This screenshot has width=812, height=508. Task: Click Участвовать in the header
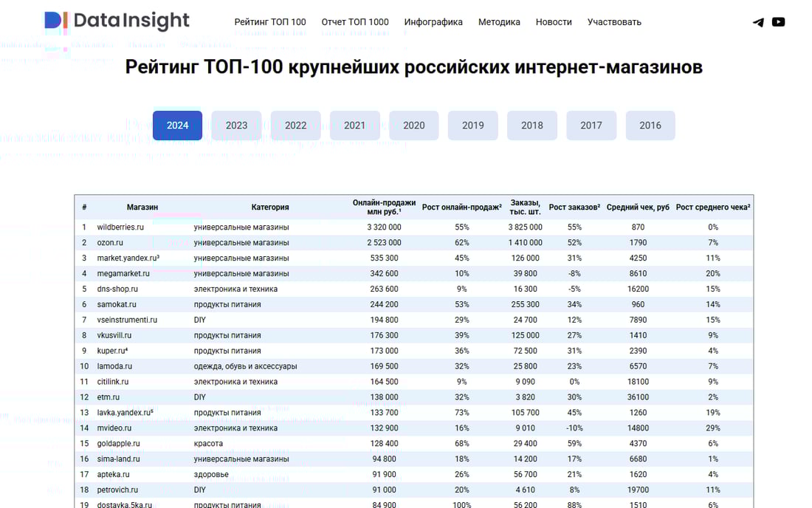(x=614, y=22)
